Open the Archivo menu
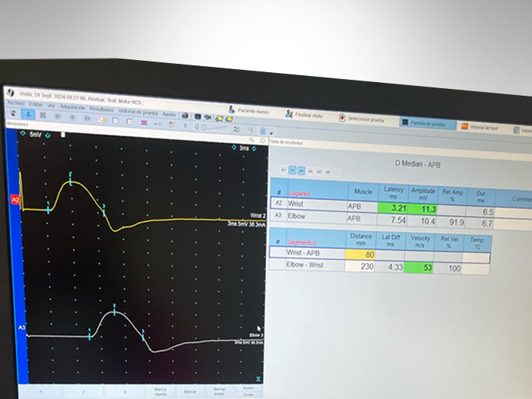 click(16, 103)
